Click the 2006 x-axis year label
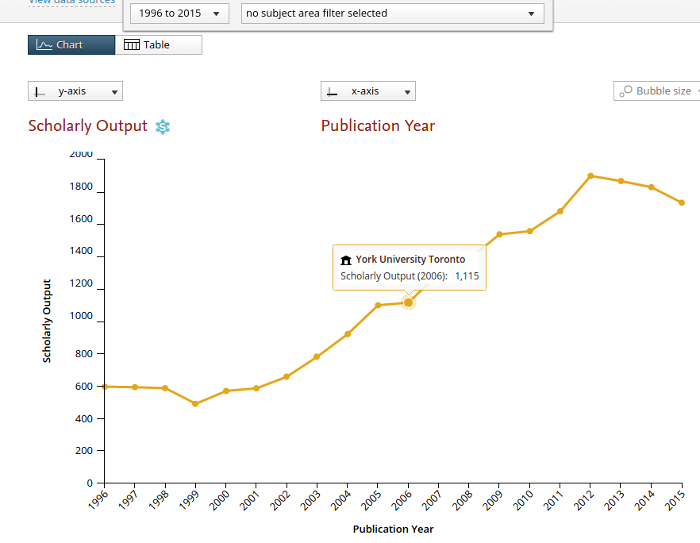 [x=402, y=500]
